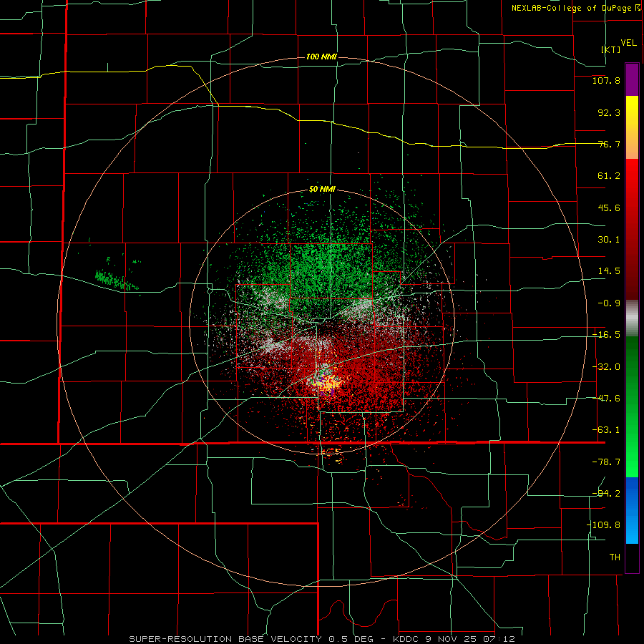
Task: Click the -47.6 velocity scale label
Action: coord(606,399)
